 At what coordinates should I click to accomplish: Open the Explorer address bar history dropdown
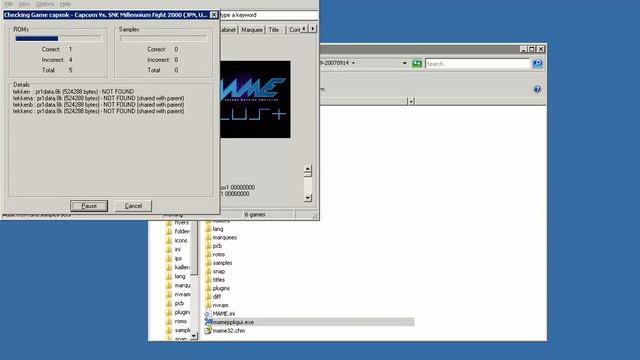404,63
